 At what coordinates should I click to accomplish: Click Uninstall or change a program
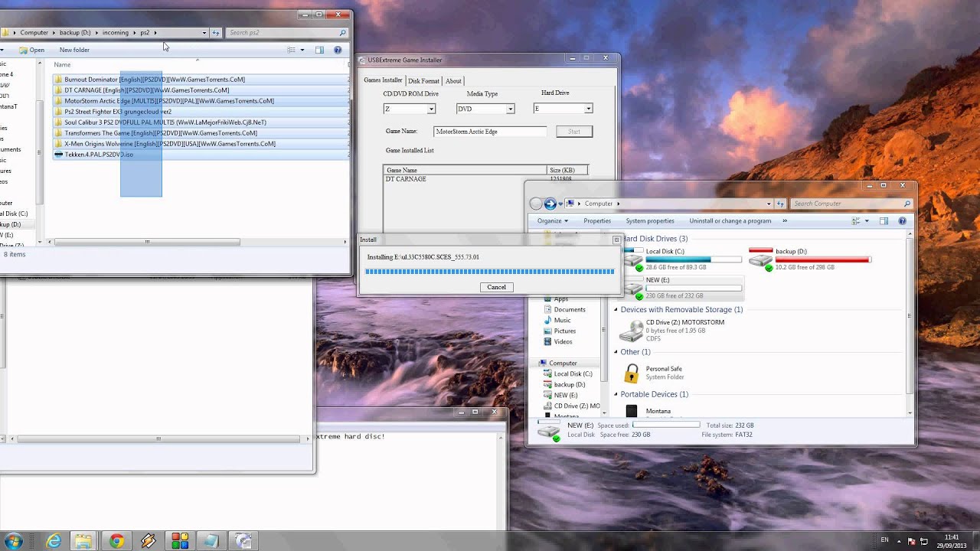pyautogui.click(x=730, y=221)
